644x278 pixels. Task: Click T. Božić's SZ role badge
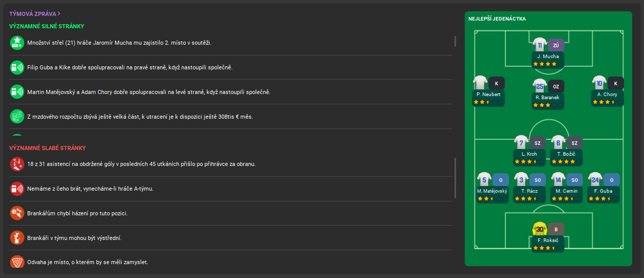tap(574, 143)
